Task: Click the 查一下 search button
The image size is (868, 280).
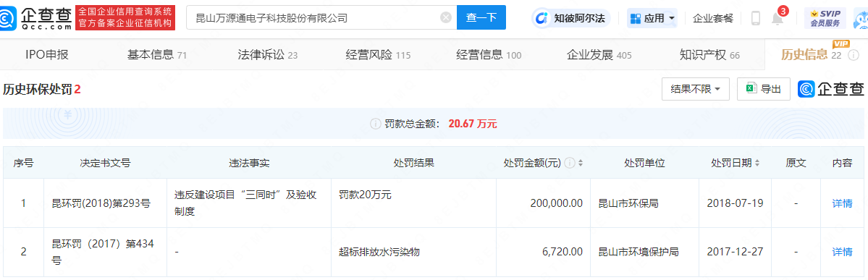Action: tap(481, 17)
